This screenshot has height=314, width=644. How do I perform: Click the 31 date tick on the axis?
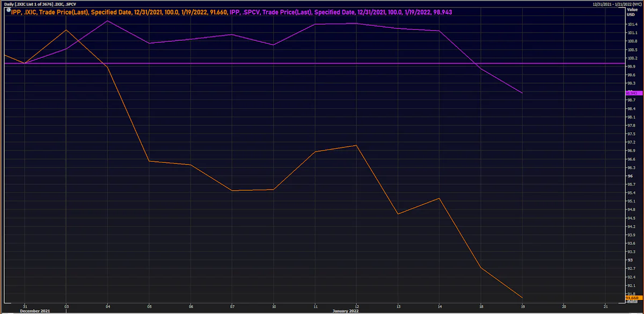pos(25,306)
